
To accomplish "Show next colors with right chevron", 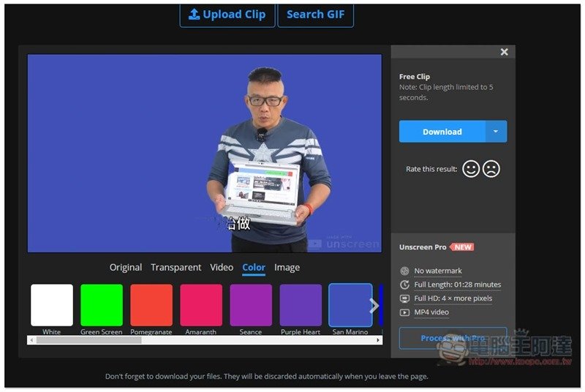I will (374, 306).
